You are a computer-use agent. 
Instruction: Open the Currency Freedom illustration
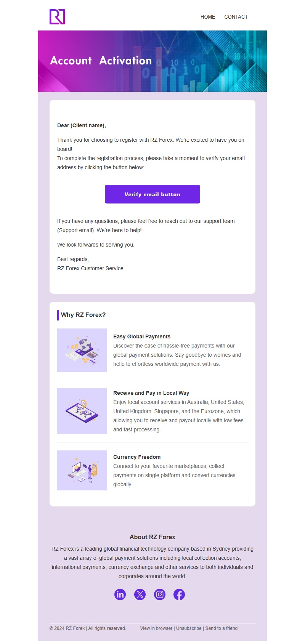coord(82,471)
